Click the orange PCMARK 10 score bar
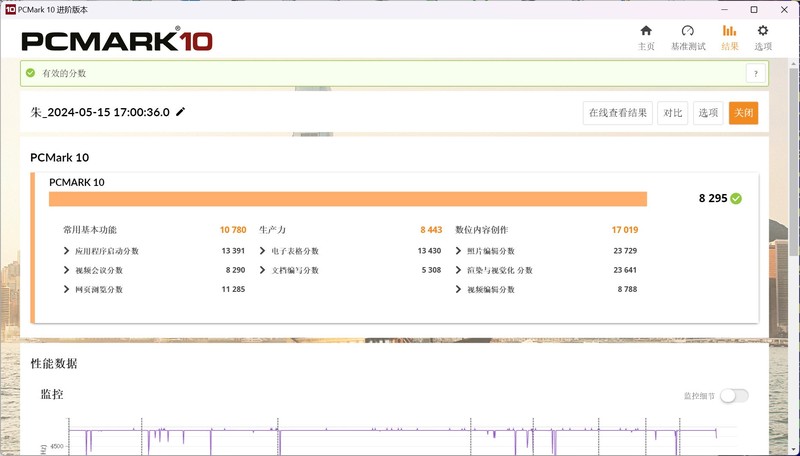The height and width of the screenshot is (456, 800). [x=348, y=199]
